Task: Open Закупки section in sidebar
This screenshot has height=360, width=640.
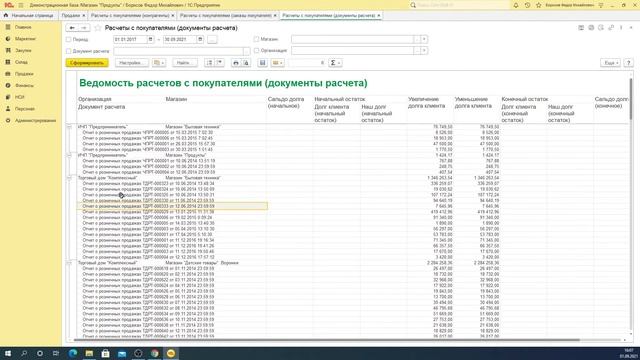Action: [x=23, y=51]
